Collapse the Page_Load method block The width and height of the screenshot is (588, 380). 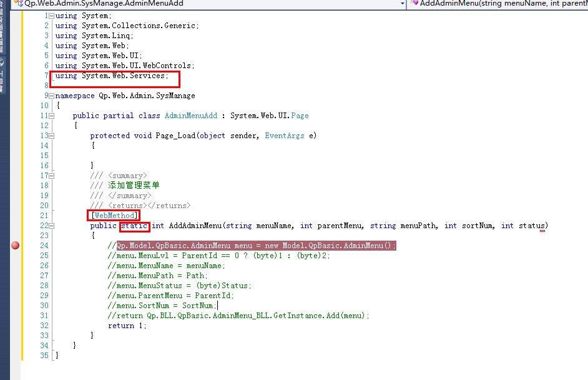pos(51,136)
